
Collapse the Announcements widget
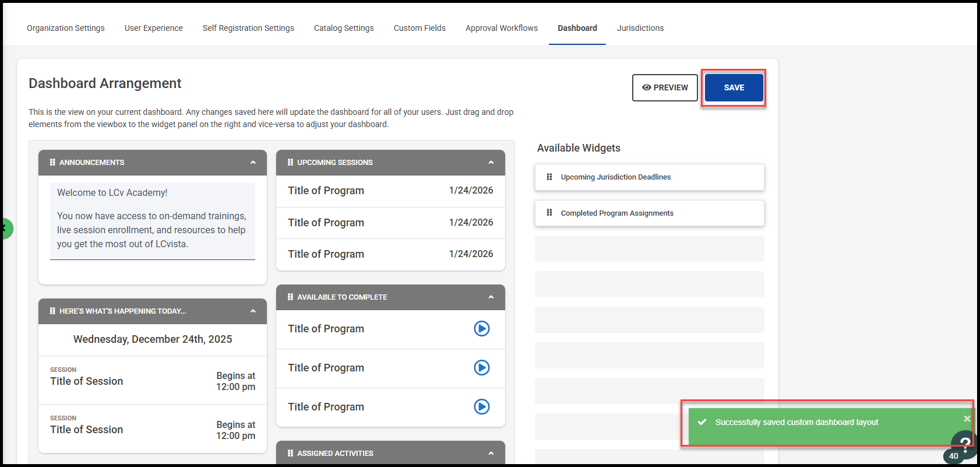click(253, 163)
